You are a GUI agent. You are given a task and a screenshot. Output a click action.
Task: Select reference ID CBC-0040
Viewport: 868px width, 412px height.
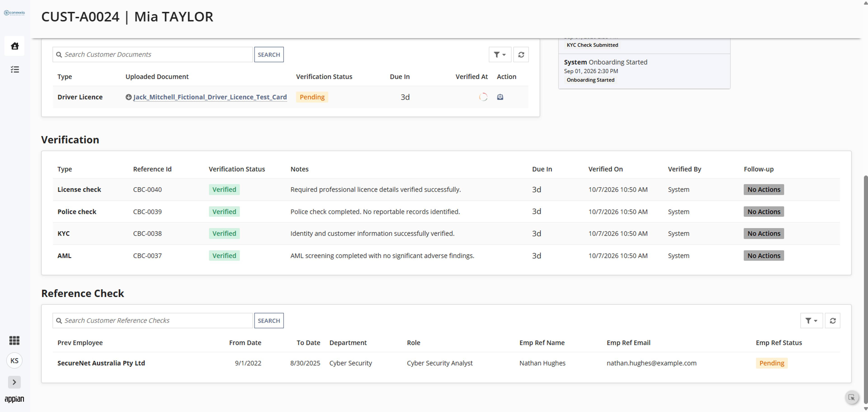pyautogui.click(x=147, y=190)
